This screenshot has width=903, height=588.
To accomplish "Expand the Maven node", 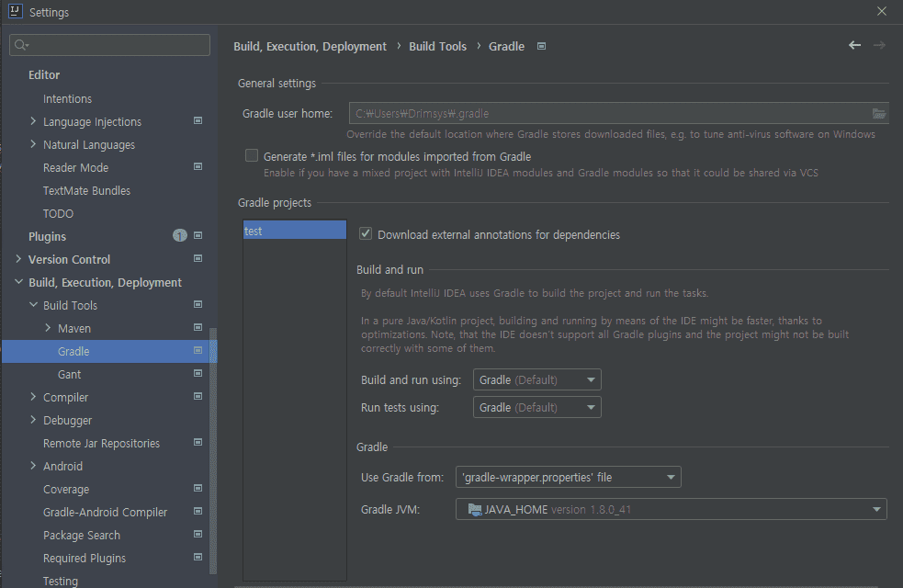I will pos(48,328).
